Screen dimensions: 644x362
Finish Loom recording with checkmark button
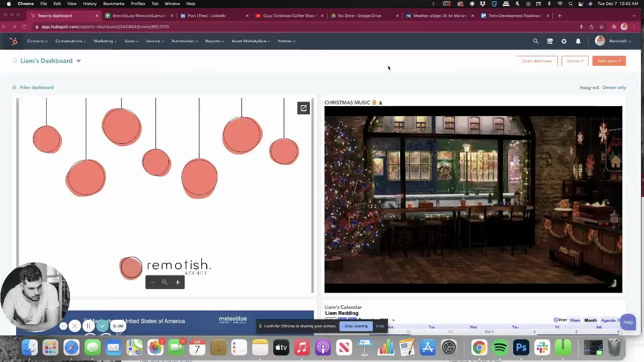click(103, 326)
